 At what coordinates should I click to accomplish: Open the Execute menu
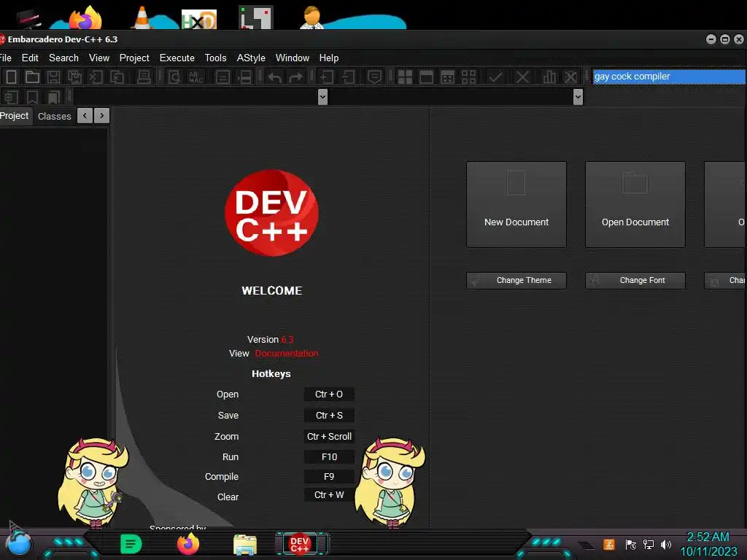[x=177, y=58]
